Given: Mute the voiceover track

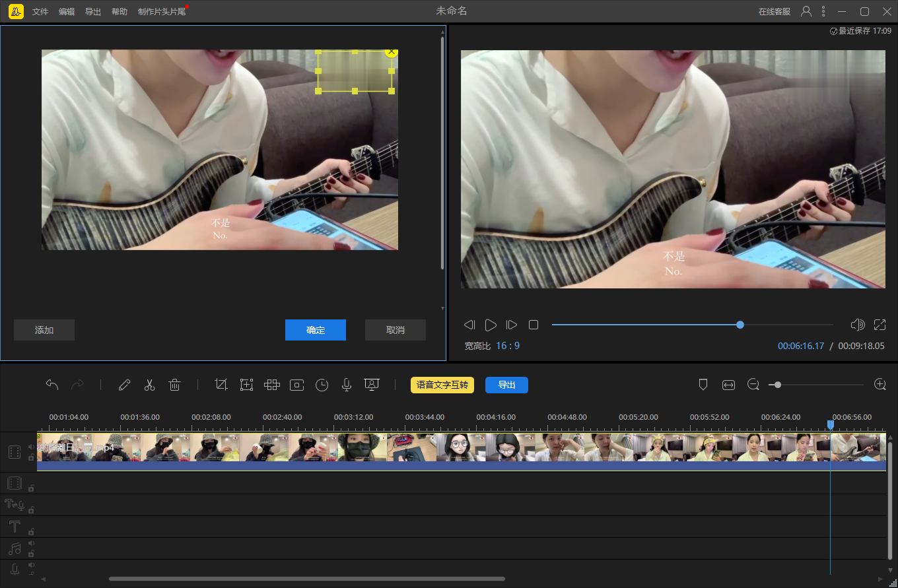Looking at the screenshot, I should (31, 565).
